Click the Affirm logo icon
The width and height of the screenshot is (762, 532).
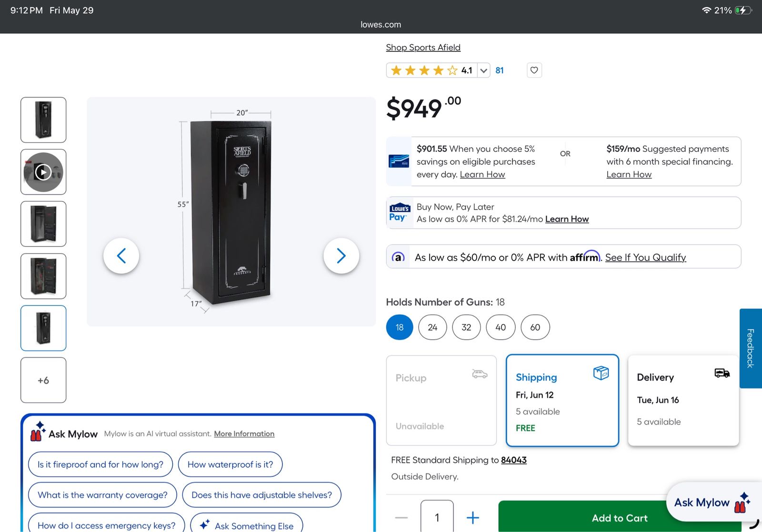click(x=398, y=257)
